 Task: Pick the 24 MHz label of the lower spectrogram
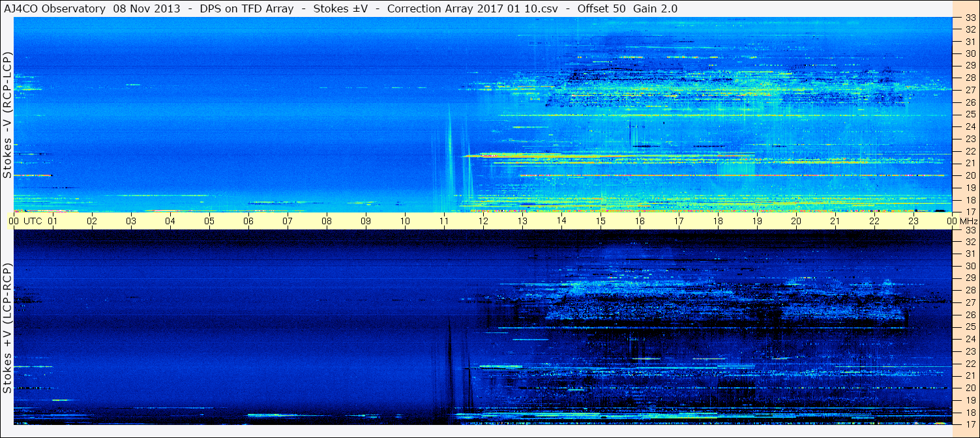click(x=970, y=339)
